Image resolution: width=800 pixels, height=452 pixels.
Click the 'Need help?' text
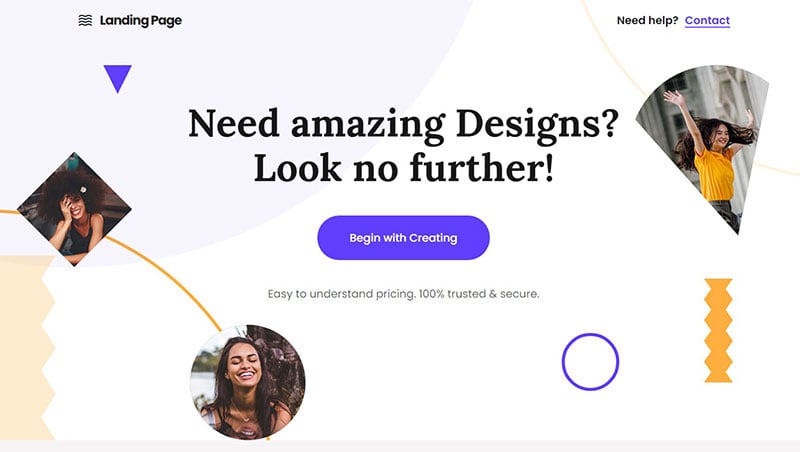click(x=647, y=20)
